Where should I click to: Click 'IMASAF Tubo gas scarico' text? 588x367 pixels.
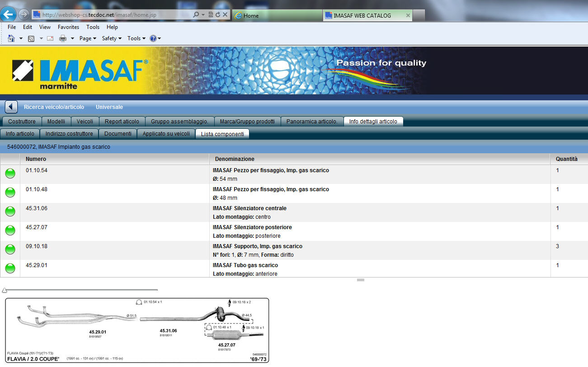(x=245, y=265)
